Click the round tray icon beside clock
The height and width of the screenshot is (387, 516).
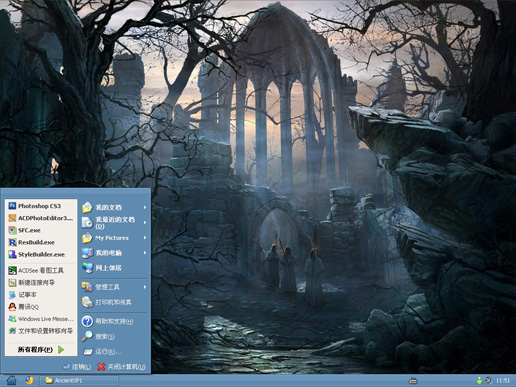(x=488, y=380)
